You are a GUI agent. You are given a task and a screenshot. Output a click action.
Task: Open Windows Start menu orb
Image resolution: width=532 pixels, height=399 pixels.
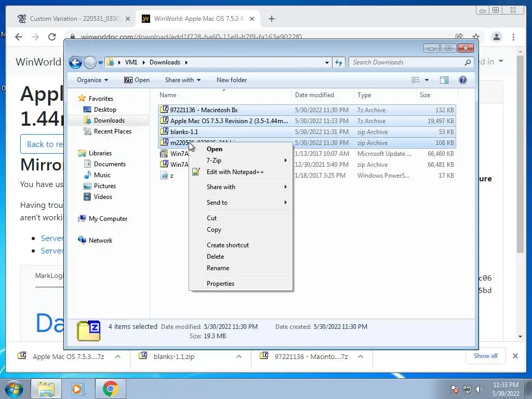pyautogui.click(x=14, y=389)
